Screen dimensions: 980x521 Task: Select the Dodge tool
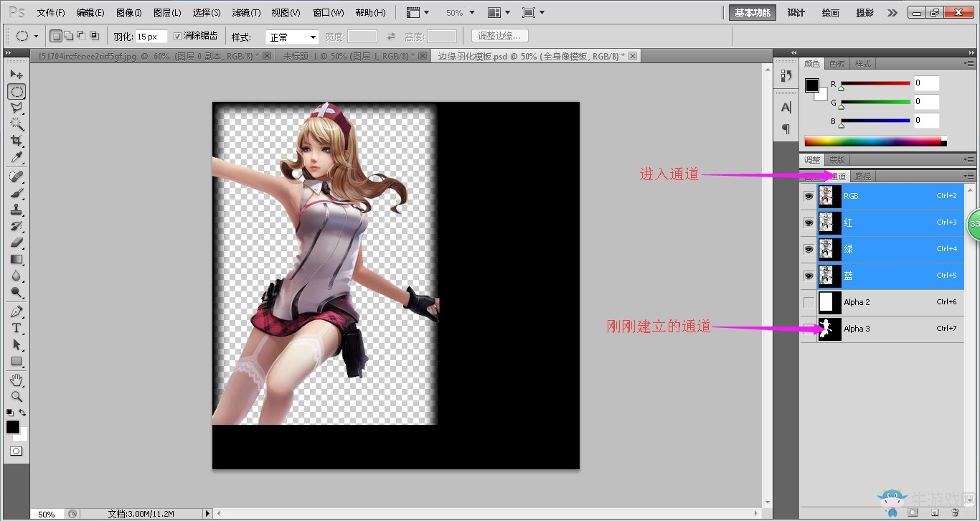[x=17, y=292]
